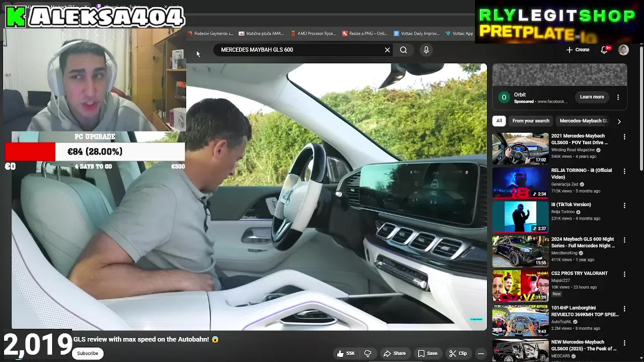Image resolution: width=644 pixels, height=362 pixels.
Task: Open the notifications bell
Action: pyautogui.click(x=605, y=50)
